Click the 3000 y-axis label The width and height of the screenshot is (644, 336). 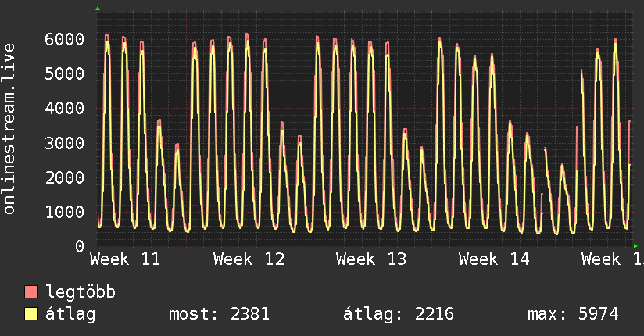coord(65,143)
